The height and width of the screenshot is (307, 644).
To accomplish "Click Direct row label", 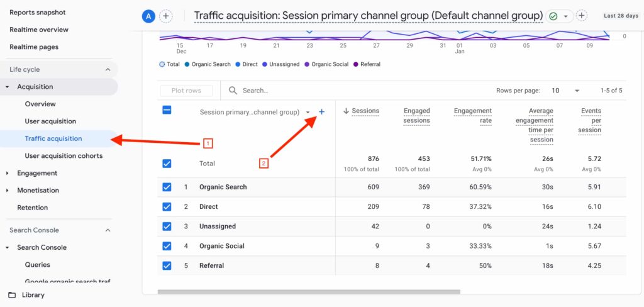I will pos(209,207).
